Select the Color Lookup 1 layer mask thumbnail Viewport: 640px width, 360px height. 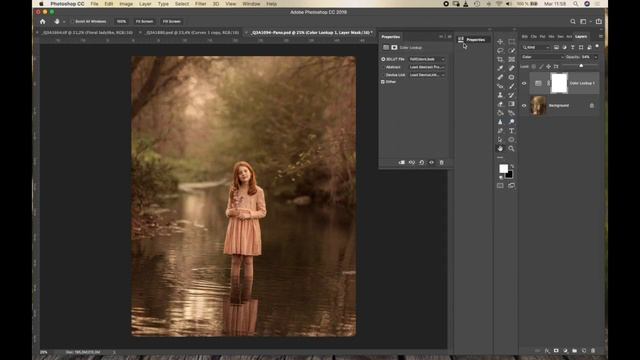[559, 83]
